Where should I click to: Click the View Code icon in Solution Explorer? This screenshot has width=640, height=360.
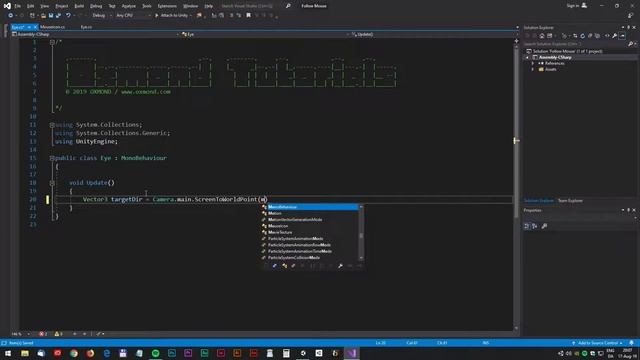click(607, 36)
